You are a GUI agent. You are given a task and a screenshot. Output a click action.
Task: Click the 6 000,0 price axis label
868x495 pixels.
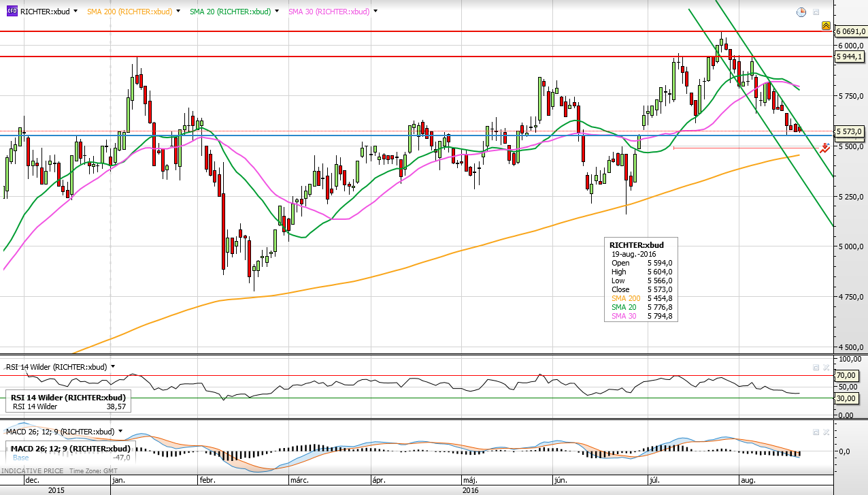852,45
